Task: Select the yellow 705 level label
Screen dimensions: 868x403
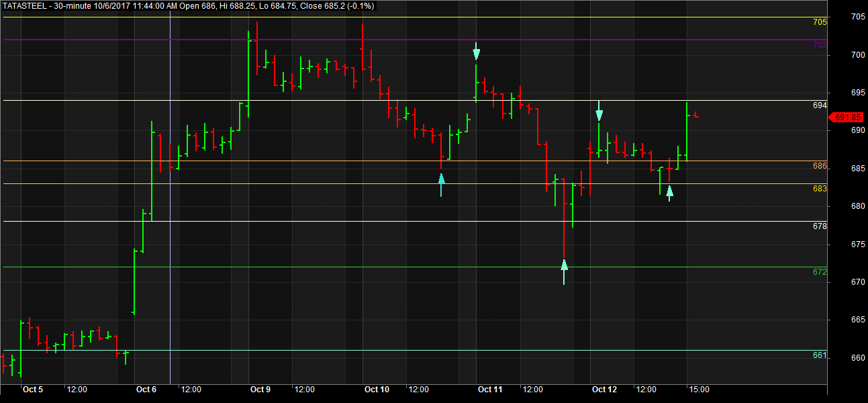Action: coord(820,22)
